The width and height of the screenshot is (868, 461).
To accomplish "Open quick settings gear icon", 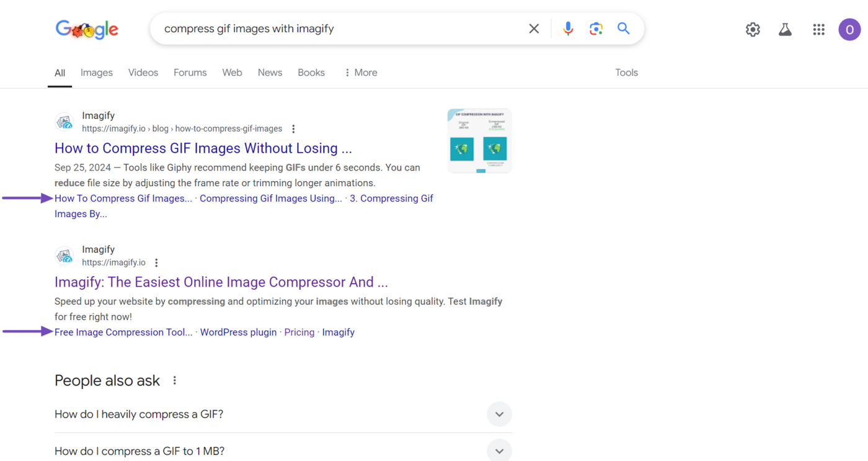I will (753, 29).
